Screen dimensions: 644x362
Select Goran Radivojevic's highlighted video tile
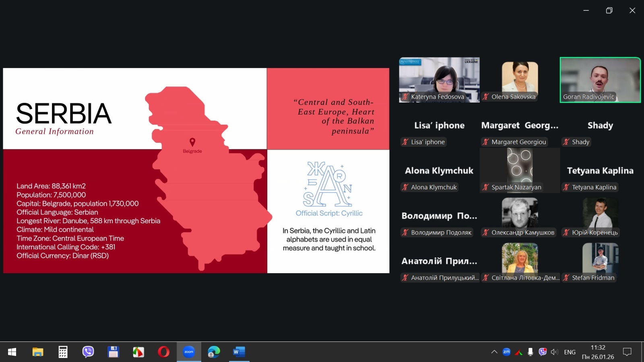(600, 80)
